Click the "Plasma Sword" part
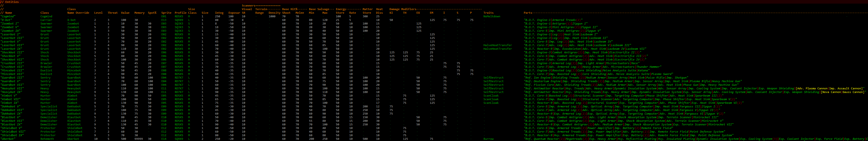This screenshot has height=141, width=868. click(x=661, y=74)
